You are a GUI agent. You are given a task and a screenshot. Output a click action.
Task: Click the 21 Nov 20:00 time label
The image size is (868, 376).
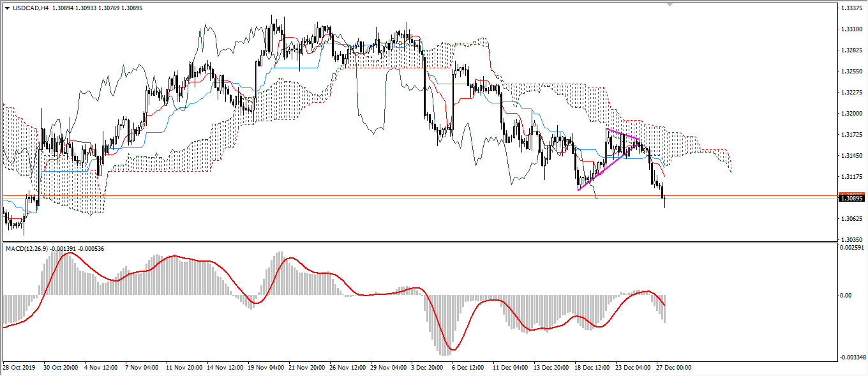tap(306, 368)
